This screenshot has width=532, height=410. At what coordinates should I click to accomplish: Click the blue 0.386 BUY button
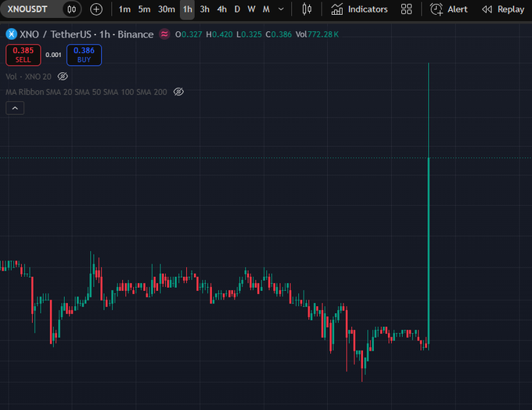coord(84,55)
